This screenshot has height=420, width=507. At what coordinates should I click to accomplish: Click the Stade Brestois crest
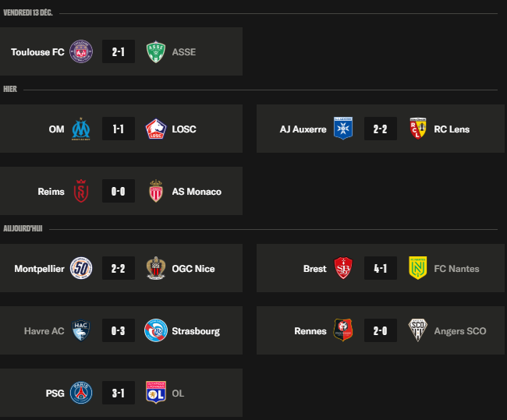tap(342, 269)
